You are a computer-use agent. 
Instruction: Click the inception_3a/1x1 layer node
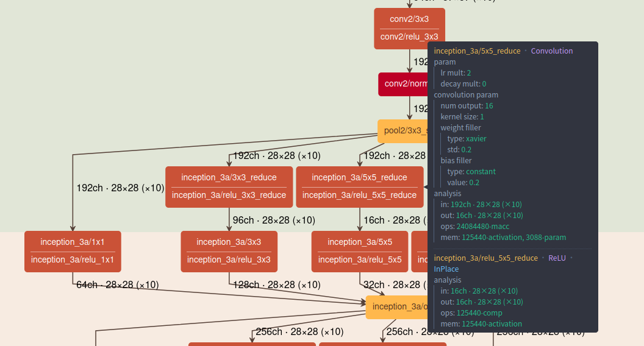pyautogui.click(x=73, y=242)
